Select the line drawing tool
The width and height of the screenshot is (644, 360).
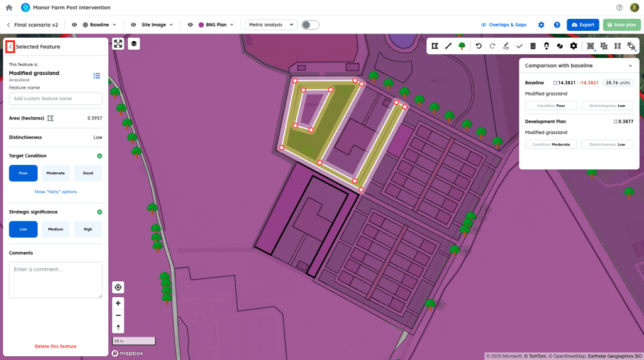tap(448, 46)
